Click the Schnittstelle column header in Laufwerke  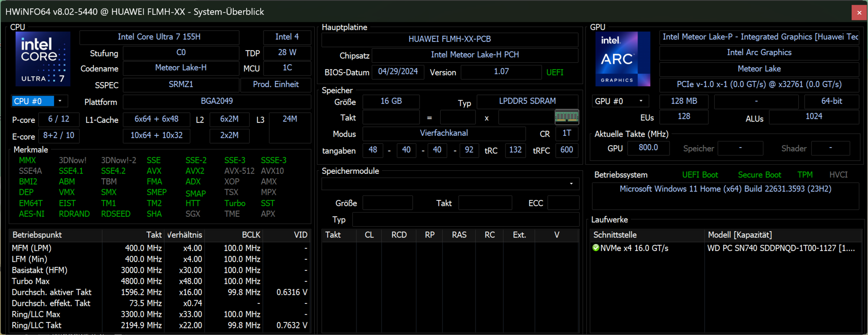(x=615, y=235)
